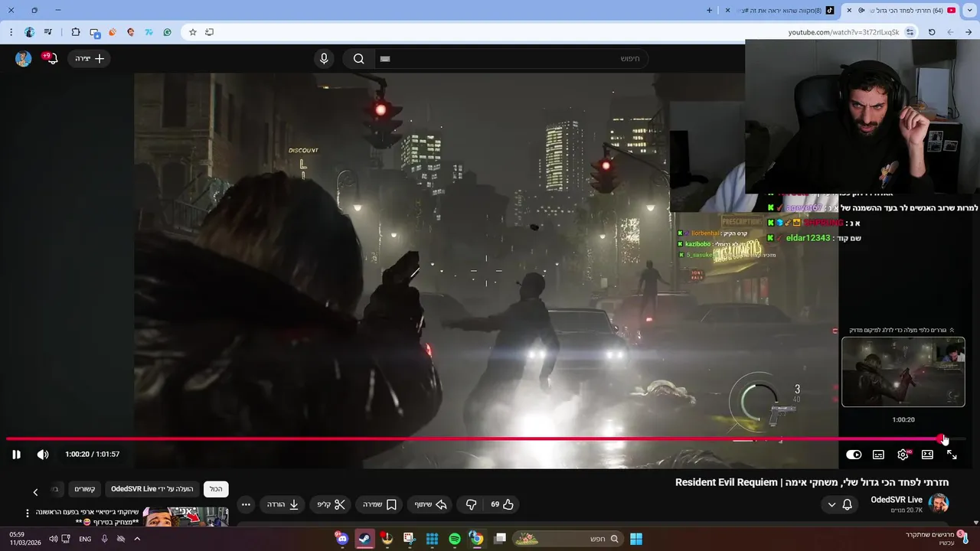Open the recommended video thumbnail

[x=186, y=517]
